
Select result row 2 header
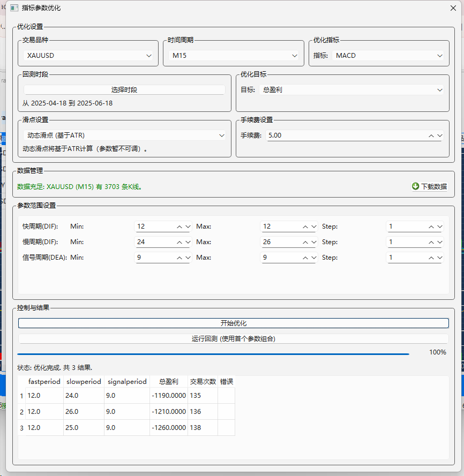[x=21, y=412]
